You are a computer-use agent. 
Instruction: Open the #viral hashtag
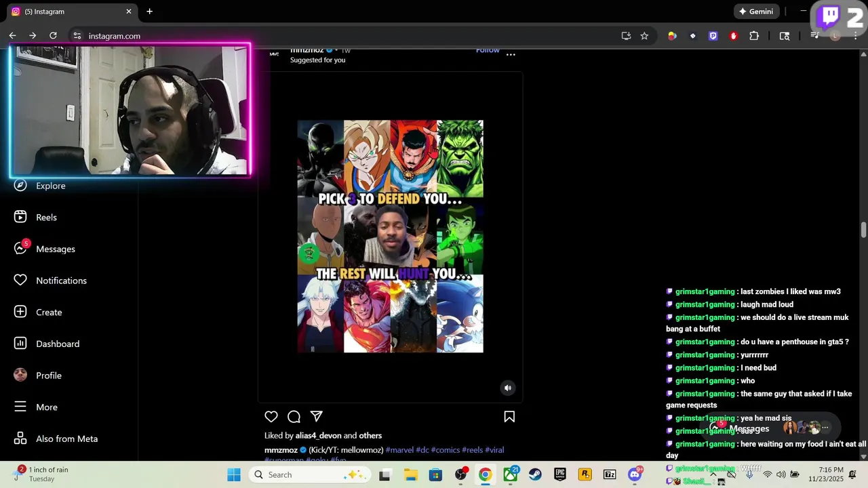[494, 450]
